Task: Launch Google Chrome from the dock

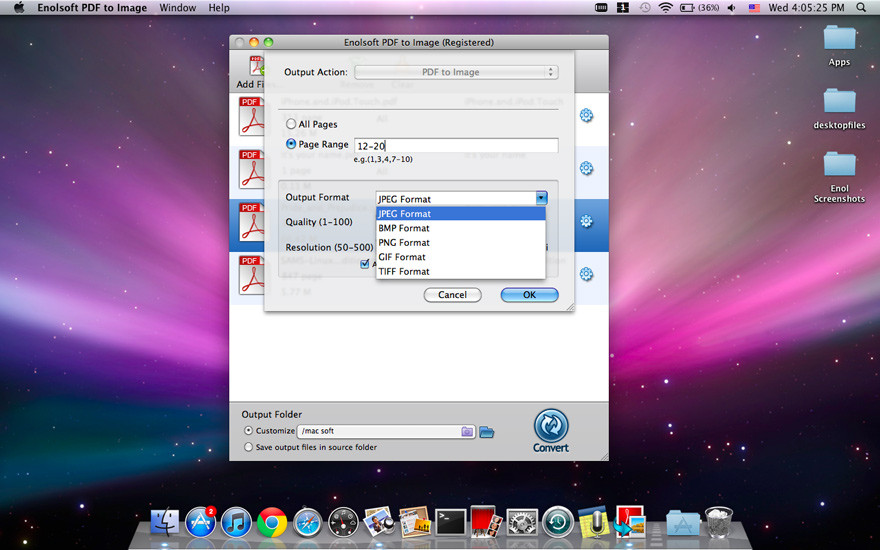Action: coord(272,522)
